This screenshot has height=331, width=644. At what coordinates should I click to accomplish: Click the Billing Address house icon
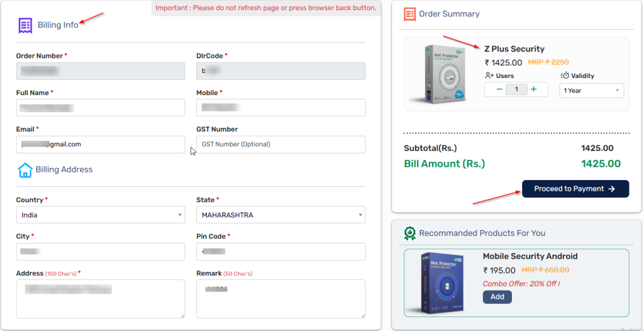(x=25, y=170)
